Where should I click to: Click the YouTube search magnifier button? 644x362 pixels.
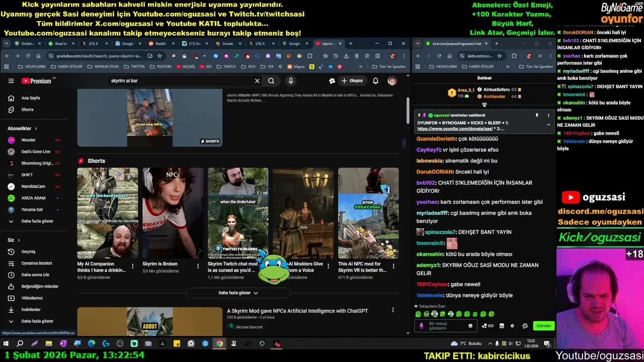point(271,80)
